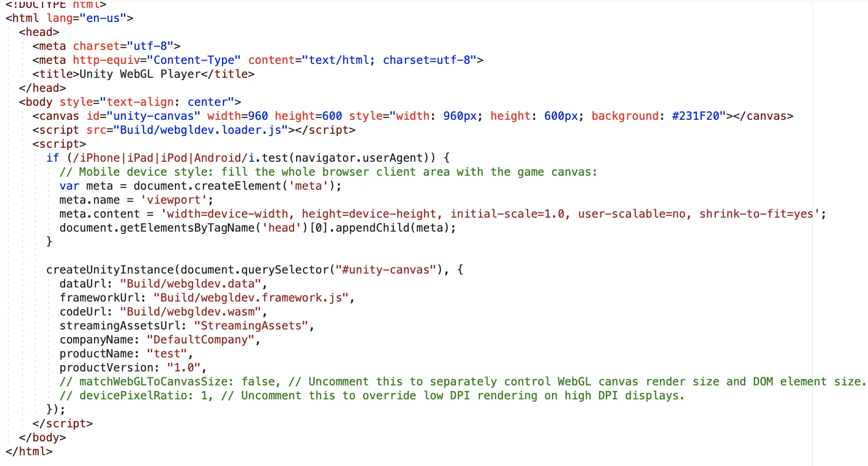Screen dimensions: 868x466
Task: Click the closing </head> tag
Action: point(42,88)
